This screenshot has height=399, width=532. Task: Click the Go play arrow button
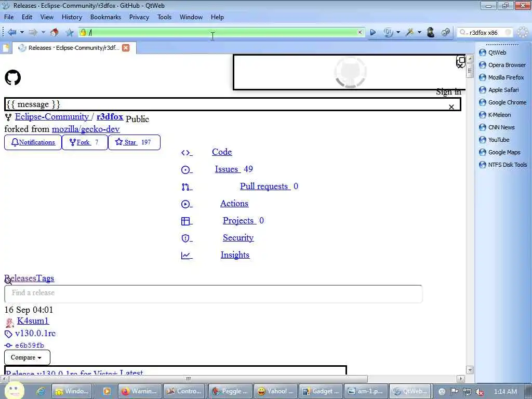point(373,32)
